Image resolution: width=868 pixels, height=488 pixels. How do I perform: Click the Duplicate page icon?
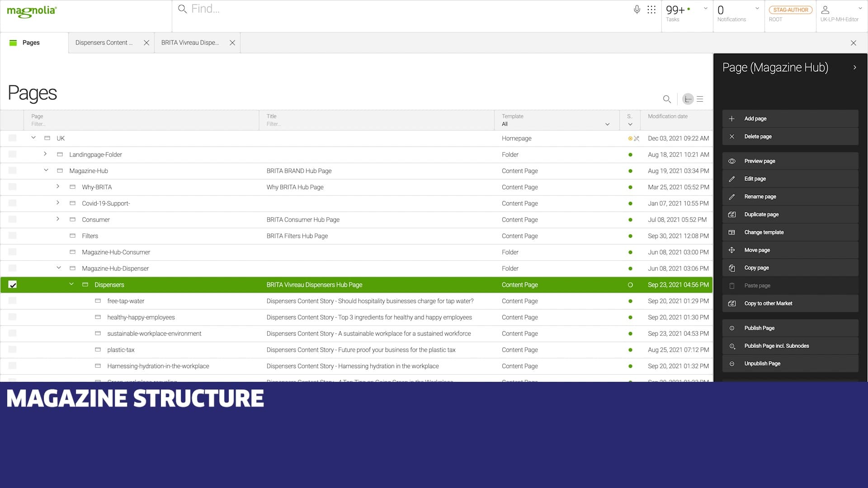pos(732,214)
